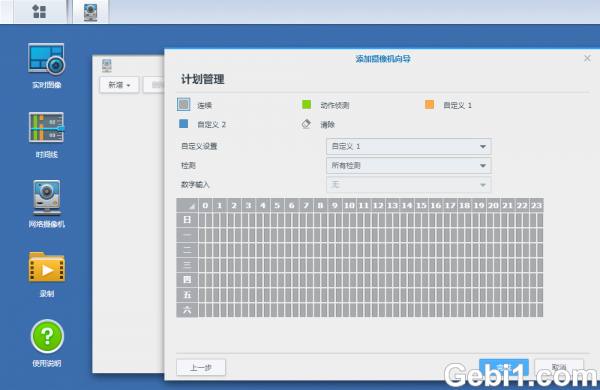Open the 数字输入 dropdown
Image resolution: width=600 pixels, height=390 pixels.
click(x=409, y=184)
